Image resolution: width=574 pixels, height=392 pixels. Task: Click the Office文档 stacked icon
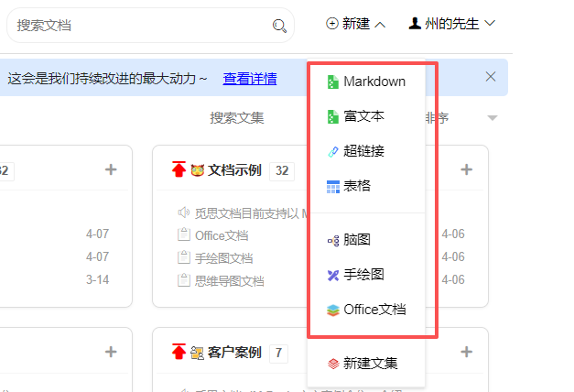point(332,310)
